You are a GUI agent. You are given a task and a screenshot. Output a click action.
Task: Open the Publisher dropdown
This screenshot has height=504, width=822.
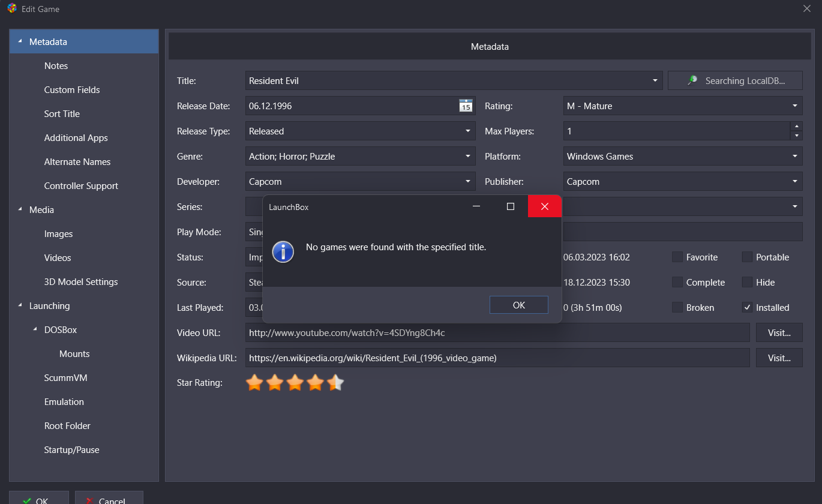795,181
